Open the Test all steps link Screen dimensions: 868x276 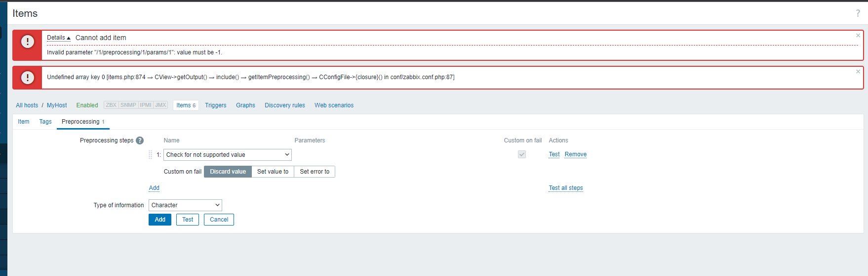[566, 188]
